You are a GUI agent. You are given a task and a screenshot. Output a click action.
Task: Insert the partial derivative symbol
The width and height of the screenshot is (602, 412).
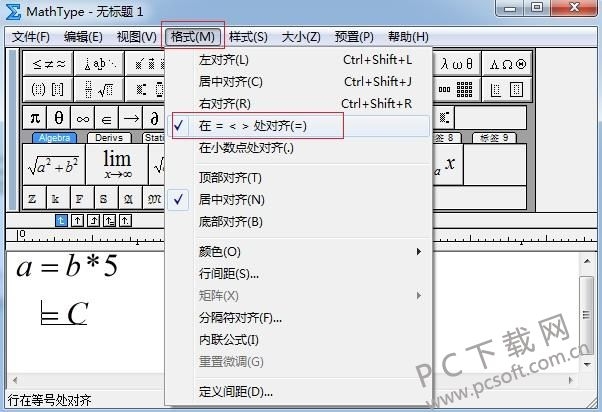click(x=154, y=118)
